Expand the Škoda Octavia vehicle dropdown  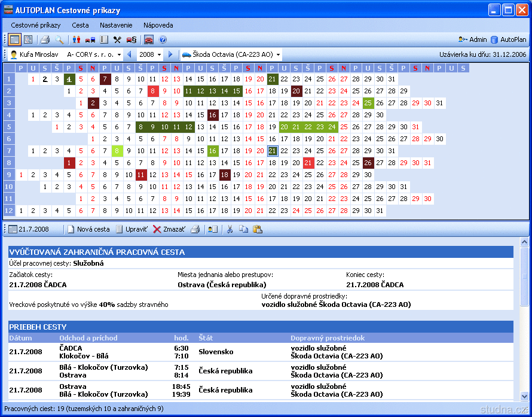[x=279, y=55]
